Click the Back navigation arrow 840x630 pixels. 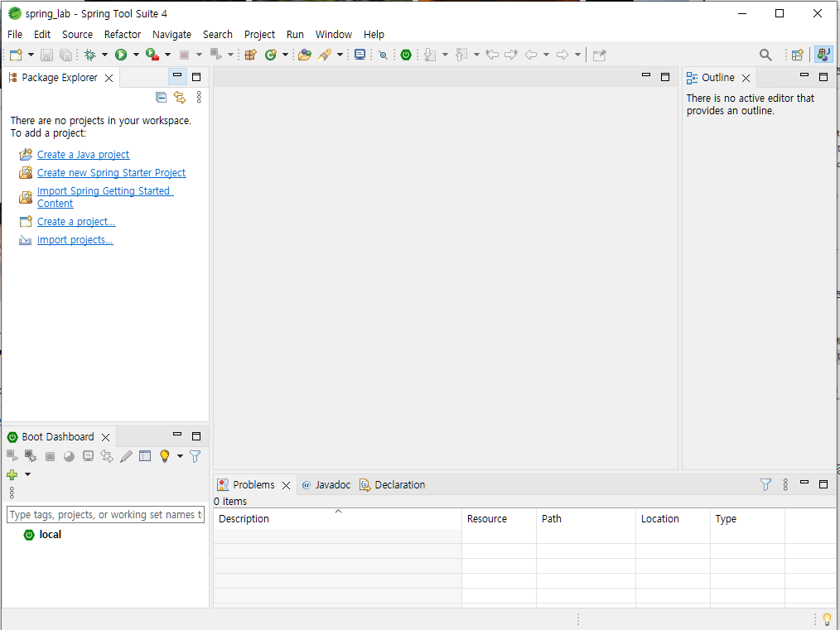click(x=531, y=55)
